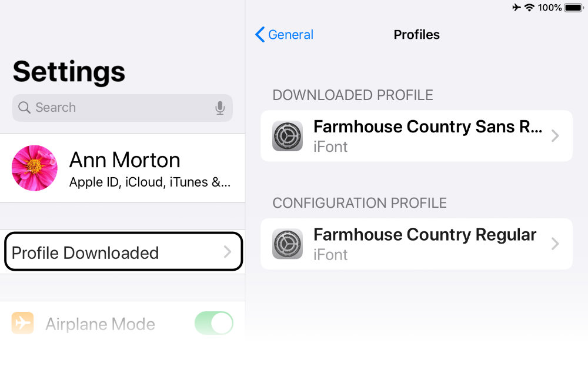This screenshot has height=379, width=588.
Task: Click the airplane status bar icon
Action: tap(517, 8)
